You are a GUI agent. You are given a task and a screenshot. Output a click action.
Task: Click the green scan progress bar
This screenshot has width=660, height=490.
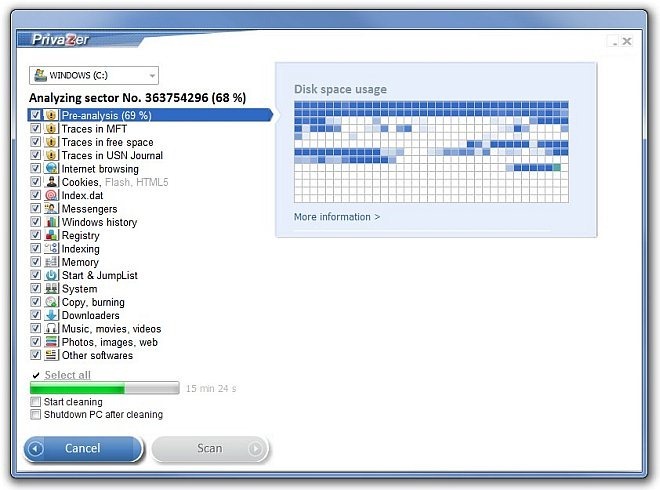(x=104, y=388)
